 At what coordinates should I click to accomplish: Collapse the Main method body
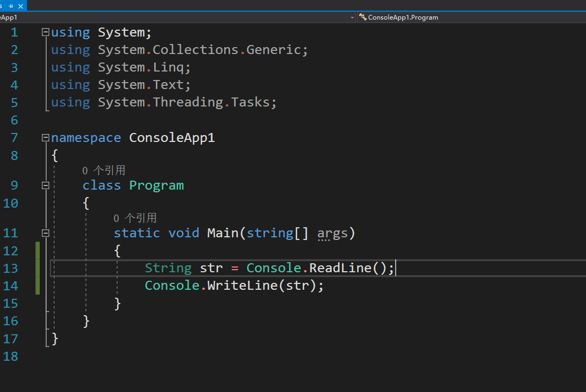point(45,233)
